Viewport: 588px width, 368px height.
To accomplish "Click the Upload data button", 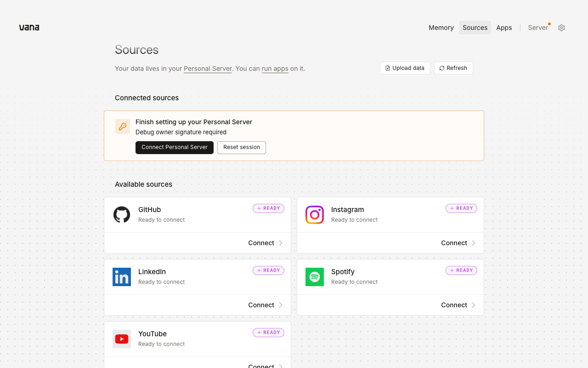I will pos(405,68).
